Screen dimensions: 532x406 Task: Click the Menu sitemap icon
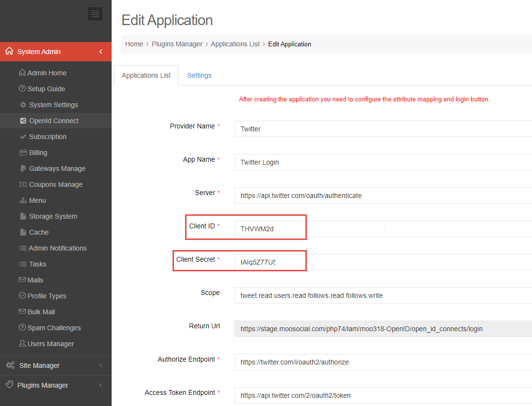[x=23, y=200]
